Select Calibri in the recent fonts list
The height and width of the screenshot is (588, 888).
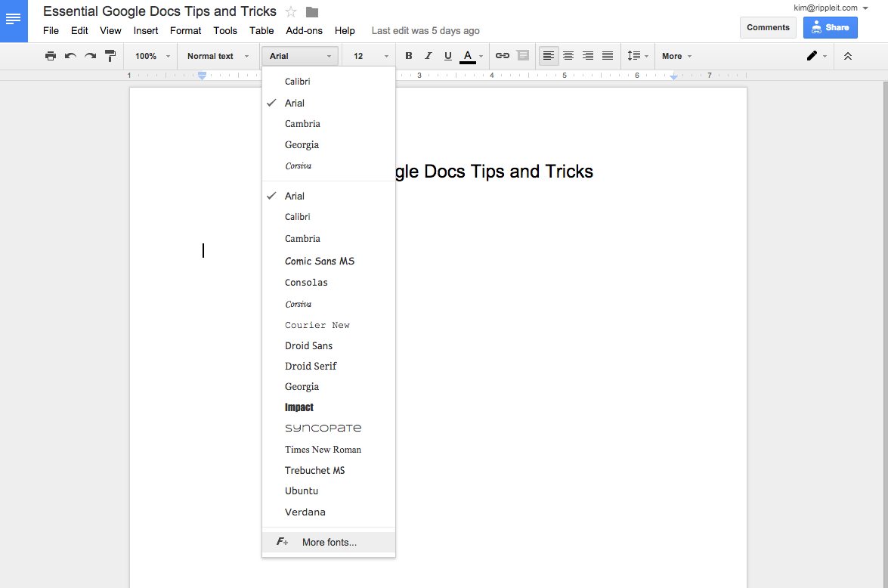click(329, 82)
